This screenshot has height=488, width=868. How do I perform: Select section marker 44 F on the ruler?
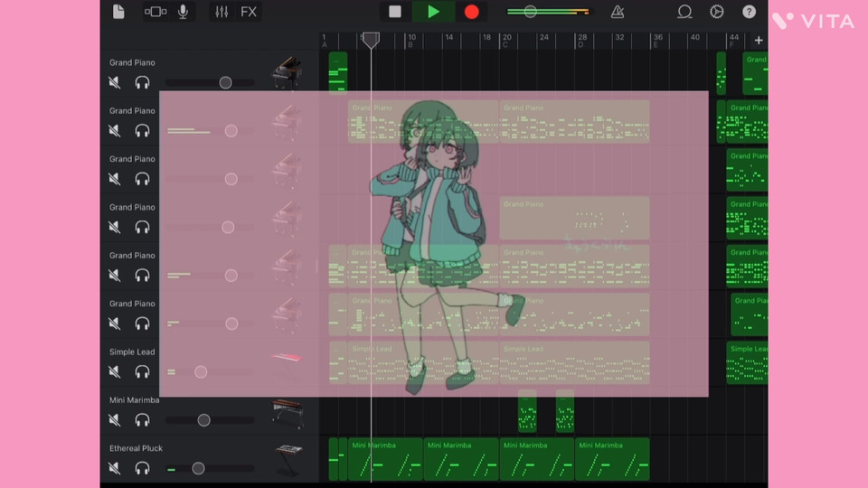tap(733, 41)
